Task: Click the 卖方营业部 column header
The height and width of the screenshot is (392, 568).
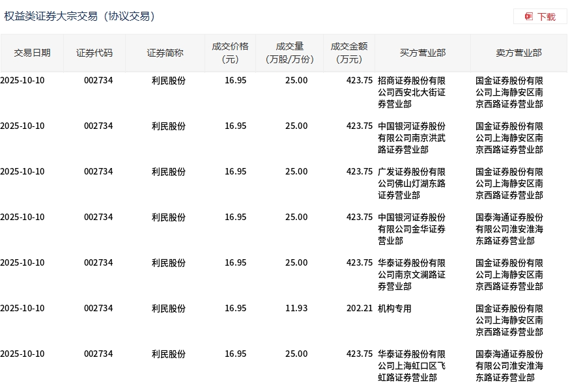Action: (518, 53)
